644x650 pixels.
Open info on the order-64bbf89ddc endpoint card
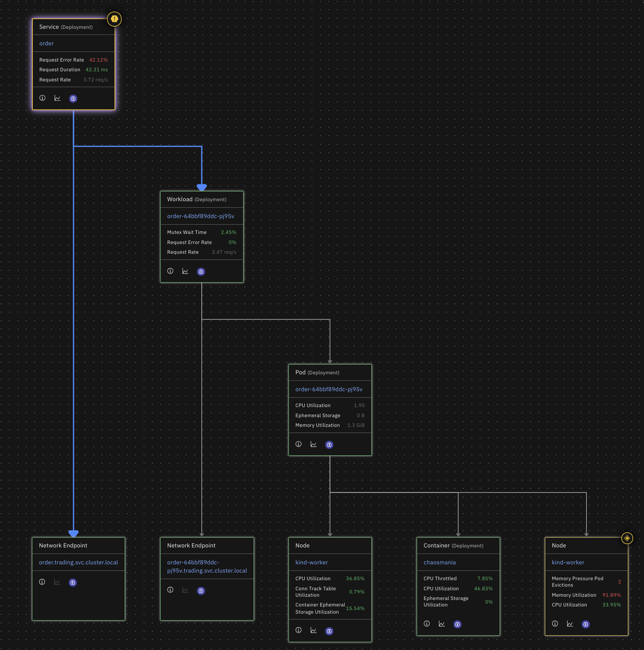170,590
